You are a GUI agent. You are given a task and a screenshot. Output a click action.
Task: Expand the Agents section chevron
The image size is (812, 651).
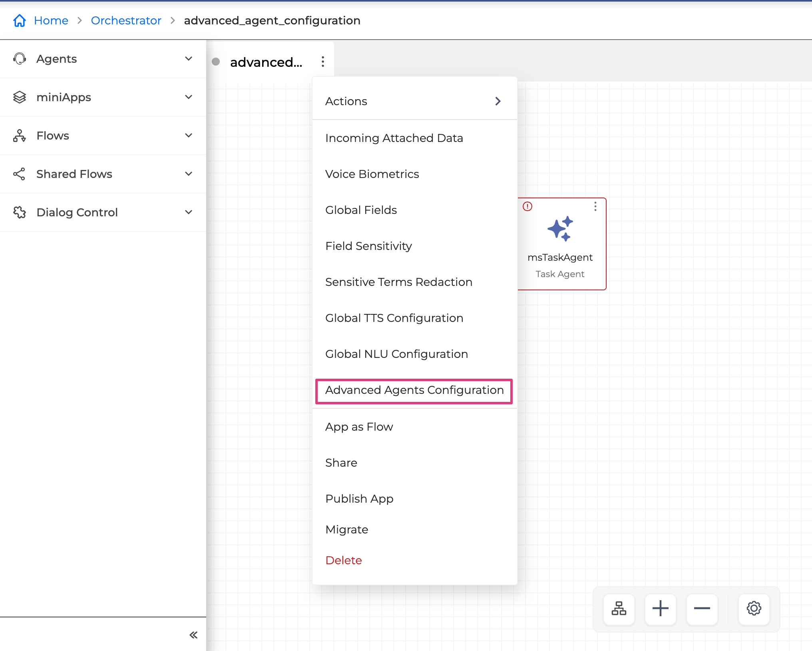189,59
